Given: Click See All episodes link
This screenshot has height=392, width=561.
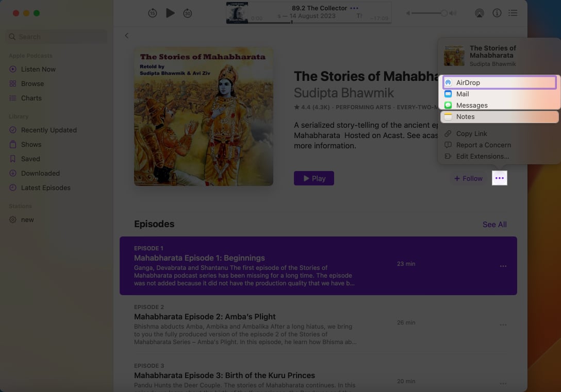Looking at the screenshot, I should point(494,225).
